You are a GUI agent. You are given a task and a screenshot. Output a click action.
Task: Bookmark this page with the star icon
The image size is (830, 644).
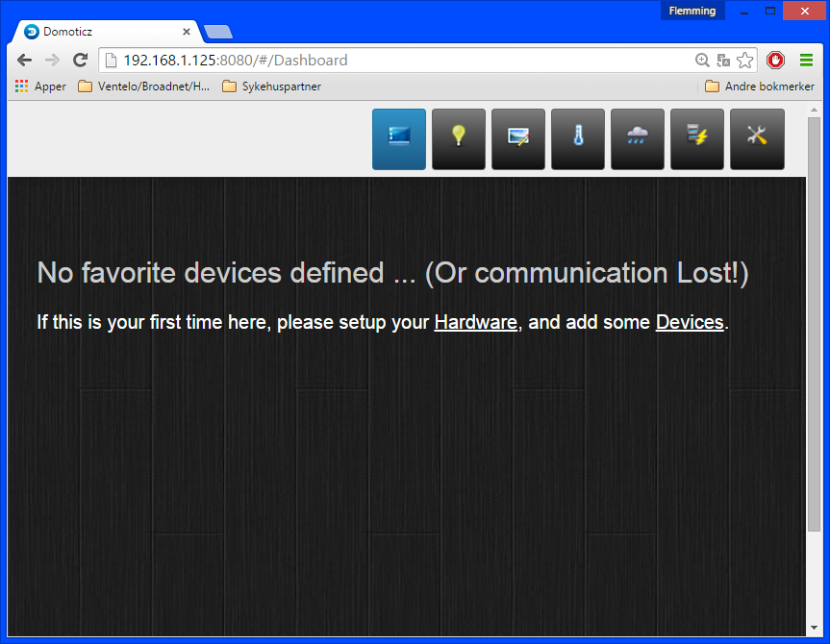coord(744,61)
